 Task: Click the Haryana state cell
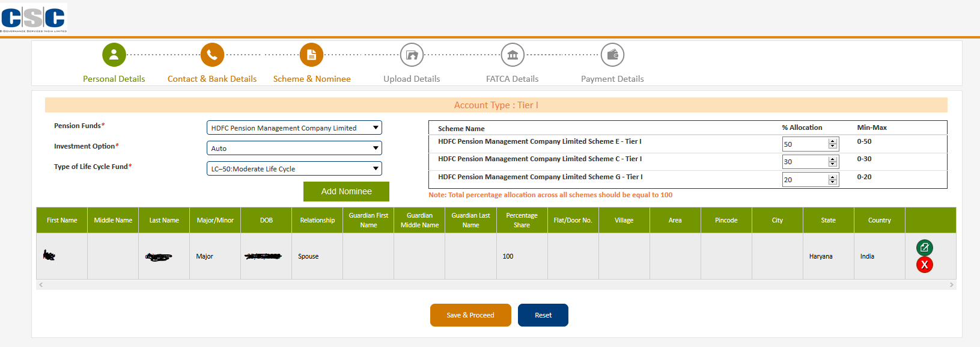(829, 256)
